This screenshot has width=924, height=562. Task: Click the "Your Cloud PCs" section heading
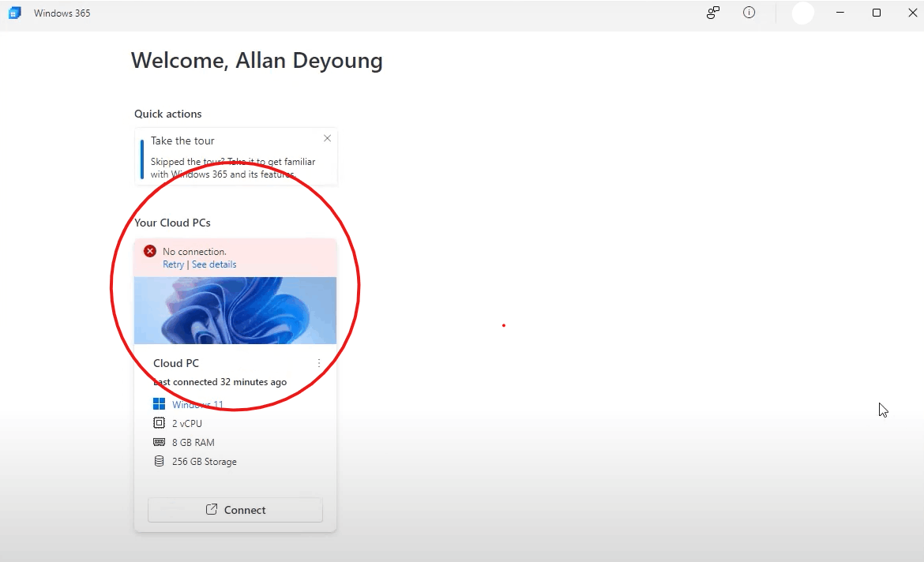tap(172, 223)
